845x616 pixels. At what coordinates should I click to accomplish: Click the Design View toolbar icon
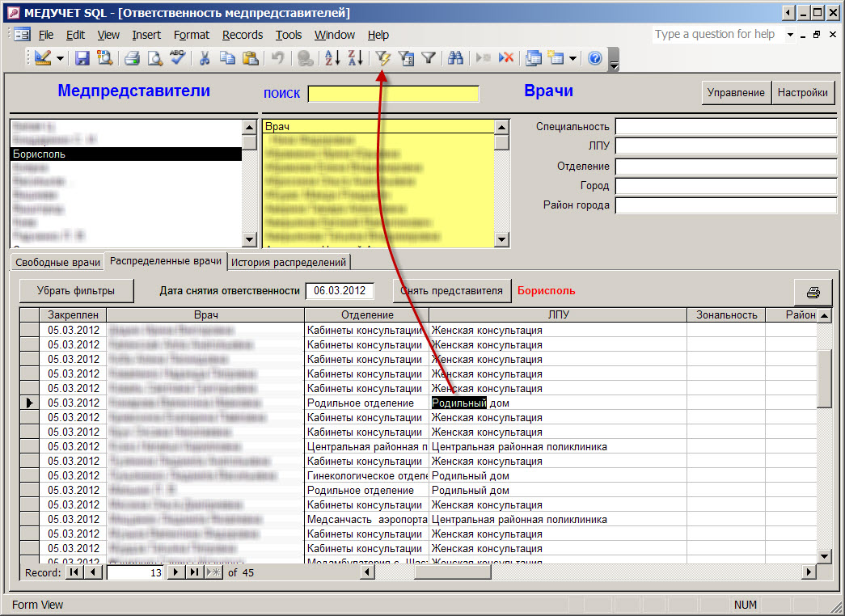[x=43, y=57]
